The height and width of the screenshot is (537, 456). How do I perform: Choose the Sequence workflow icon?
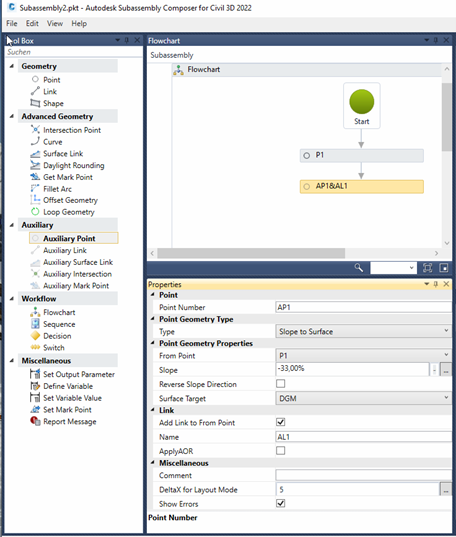(x=35, y=324)
